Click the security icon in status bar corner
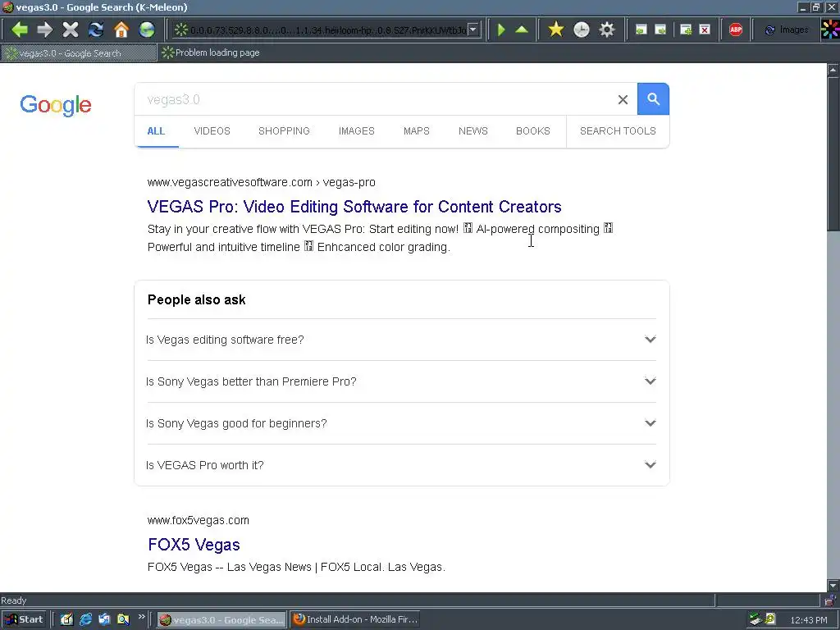 coord(830,600)
